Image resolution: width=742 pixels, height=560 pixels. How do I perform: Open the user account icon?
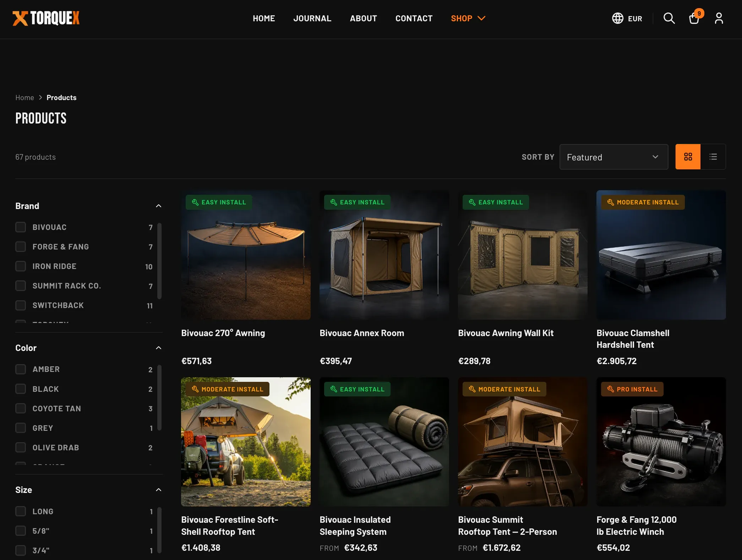(719, 18)
